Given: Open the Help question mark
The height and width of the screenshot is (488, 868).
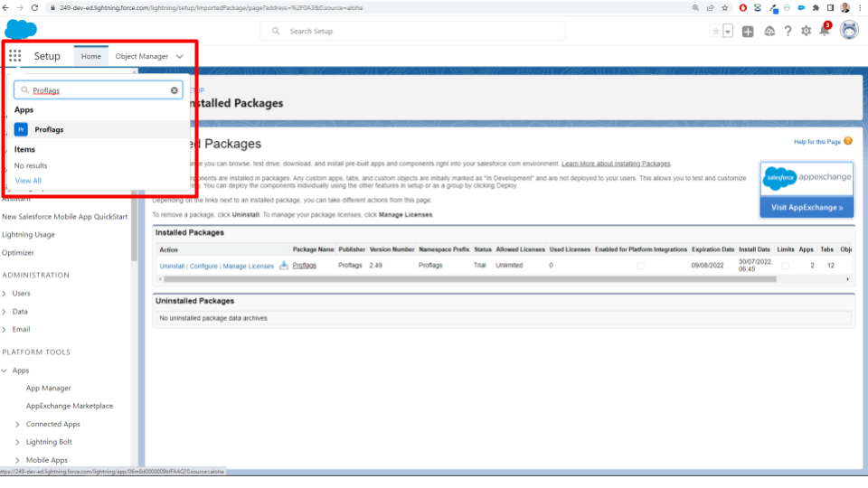Looking at the screenshot, I should point(788,32).
